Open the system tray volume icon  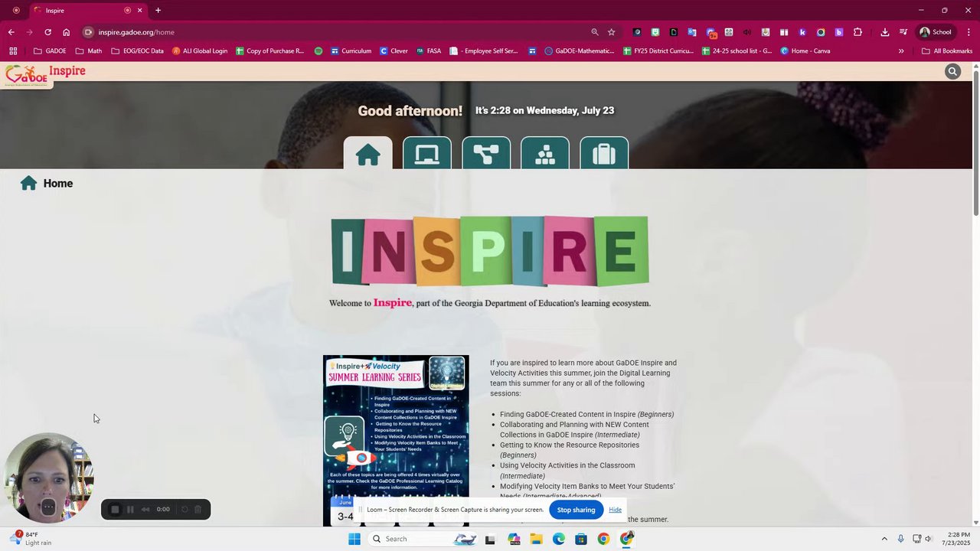[x=928, y=539]
